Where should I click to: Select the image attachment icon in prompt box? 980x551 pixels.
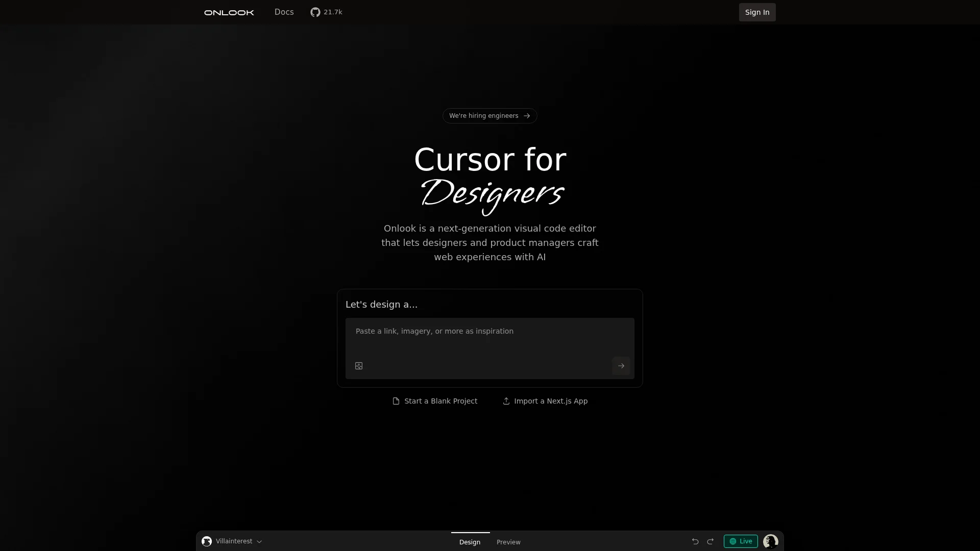[x=358, y=366]
